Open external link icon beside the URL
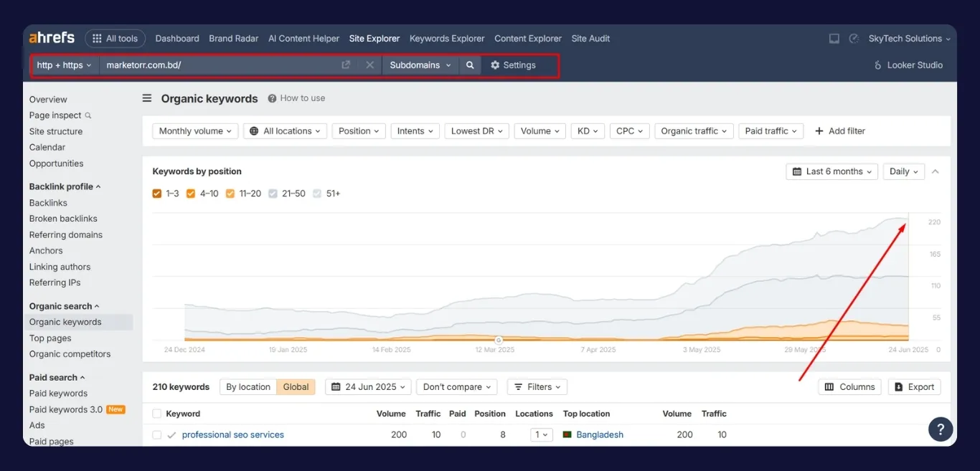The width and height of the screenshot is (980, 471). pyautogui.click(x=346, y=65)
